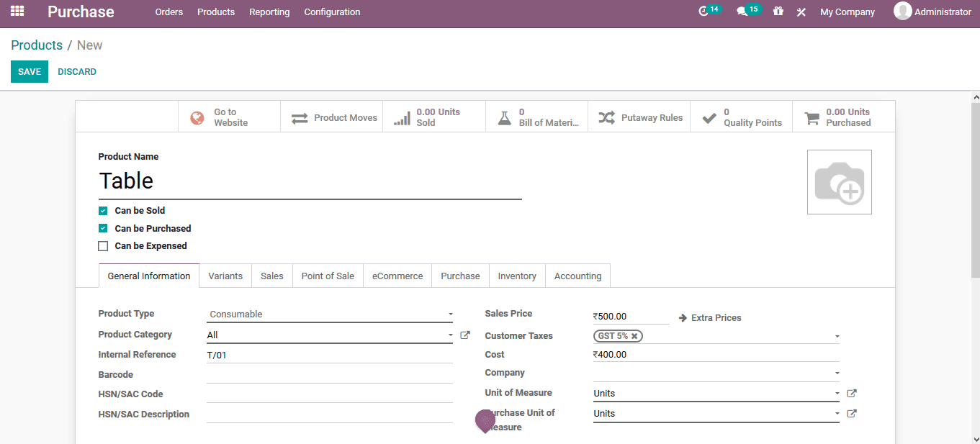Enable the Can be Expensed checkbox

[x=103, y=245]
